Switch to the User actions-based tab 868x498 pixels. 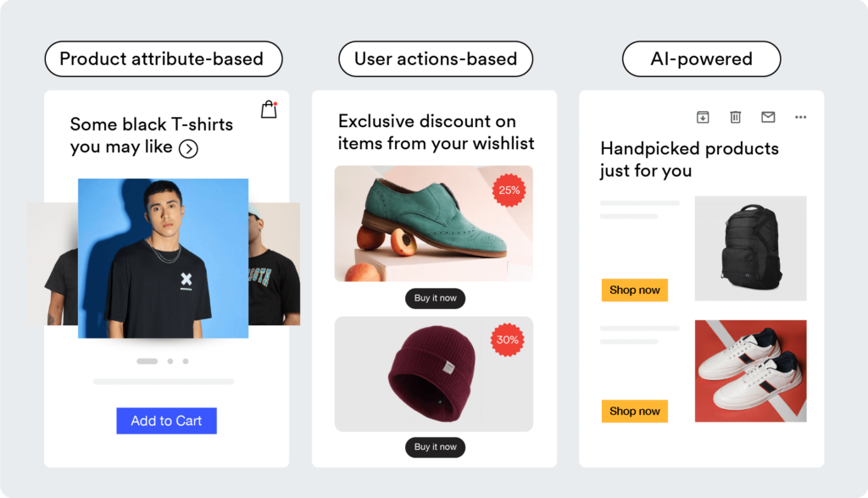[x=435, y=58]
